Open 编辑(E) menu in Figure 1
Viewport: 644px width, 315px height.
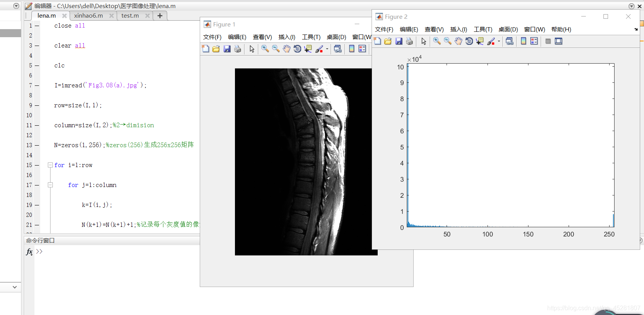pos(237,37)
